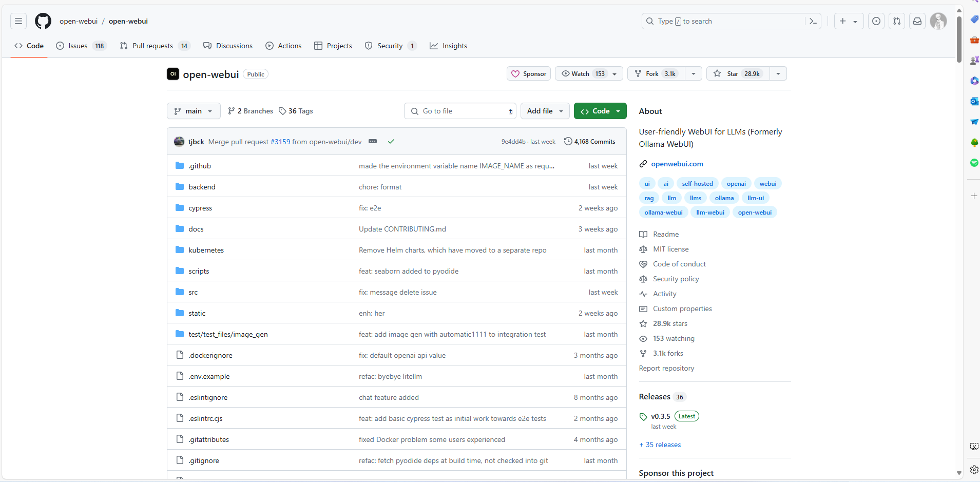
Task: Add new Edge sidebar app plus icon
Action: [x=974, y=196]
